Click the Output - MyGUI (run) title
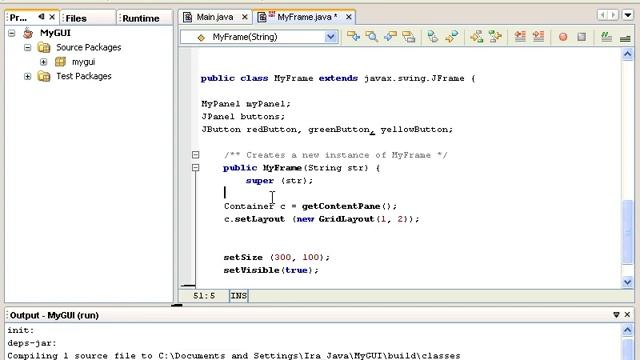 [54, 315]
